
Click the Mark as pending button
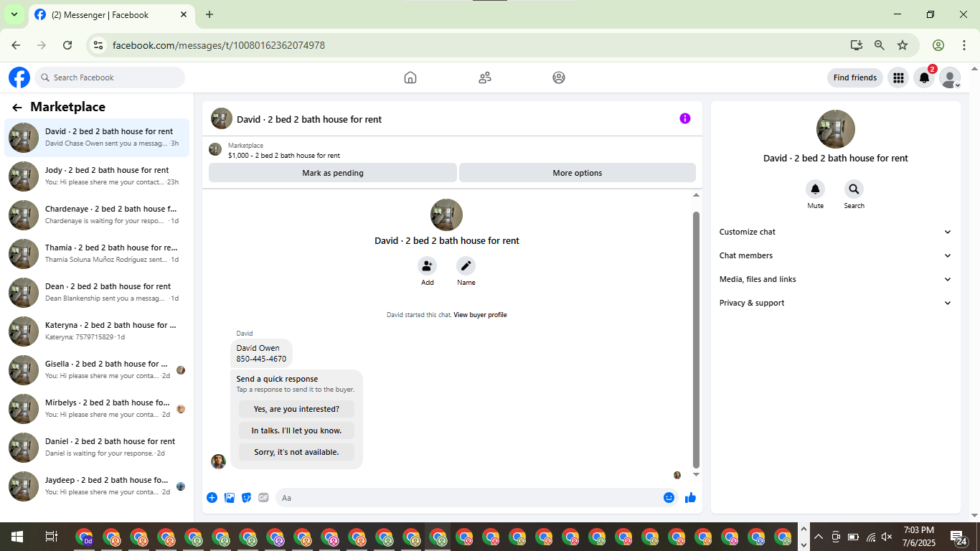[333, 173]
